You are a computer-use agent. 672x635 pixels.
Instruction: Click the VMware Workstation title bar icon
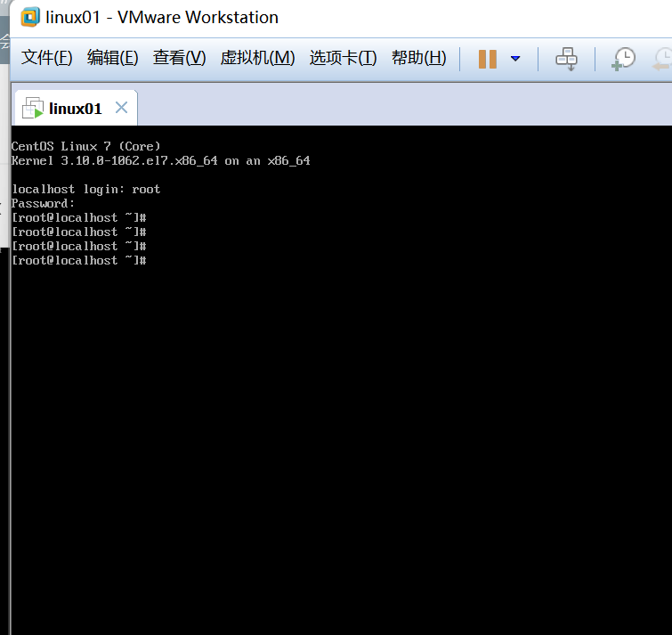[30, 17]
